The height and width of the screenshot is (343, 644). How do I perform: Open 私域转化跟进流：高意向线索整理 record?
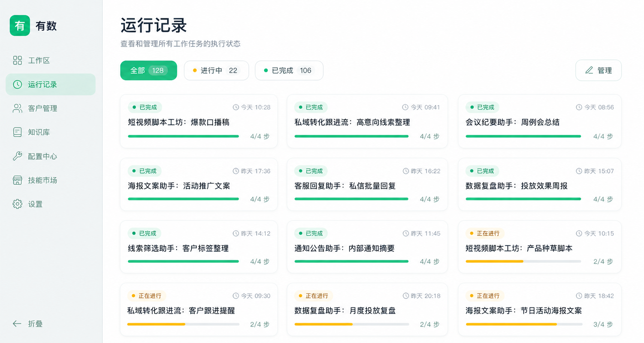point(367,121)
